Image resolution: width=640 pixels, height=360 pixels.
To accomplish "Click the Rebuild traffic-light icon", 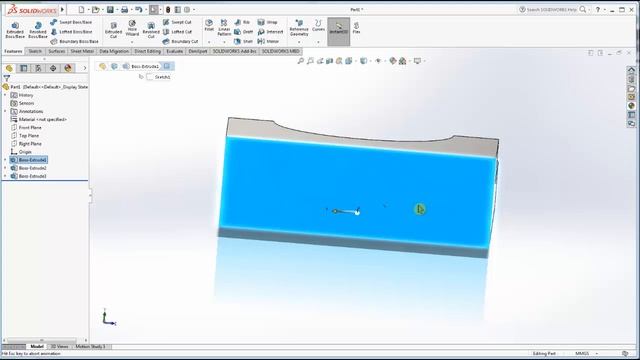I will (168, 9).
